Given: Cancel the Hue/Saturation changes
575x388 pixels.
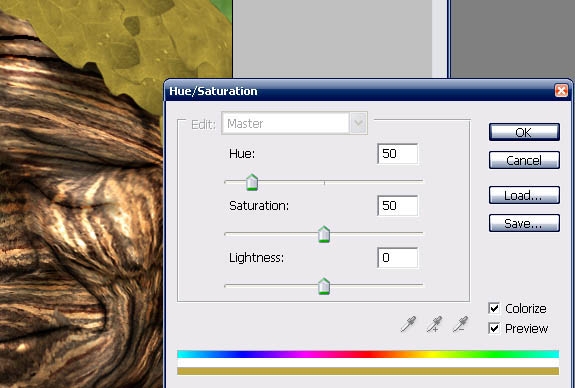Looking at the screenshot, I should click(x=524, y=160).
